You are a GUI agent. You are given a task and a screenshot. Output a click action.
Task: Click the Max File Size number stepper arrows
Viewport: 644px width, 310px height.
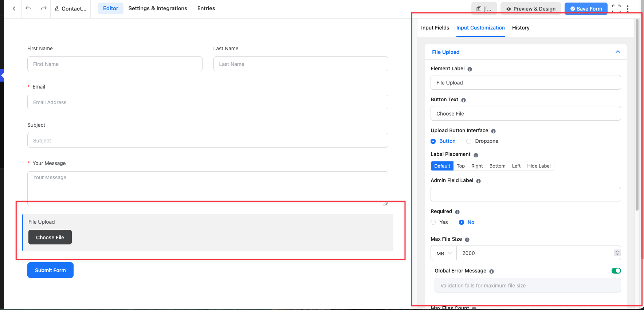(x=617, y=253)
